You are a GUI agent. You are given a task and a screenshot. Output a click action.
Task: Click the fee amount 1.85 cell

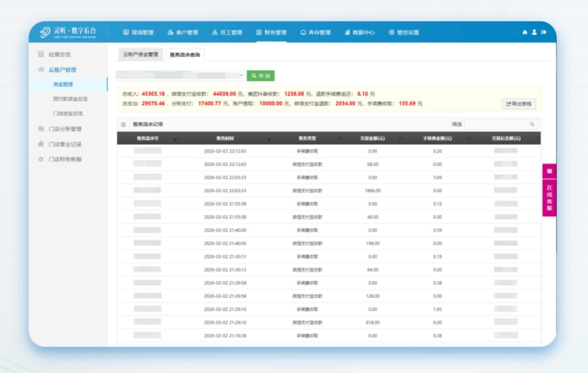pos(438,309)
